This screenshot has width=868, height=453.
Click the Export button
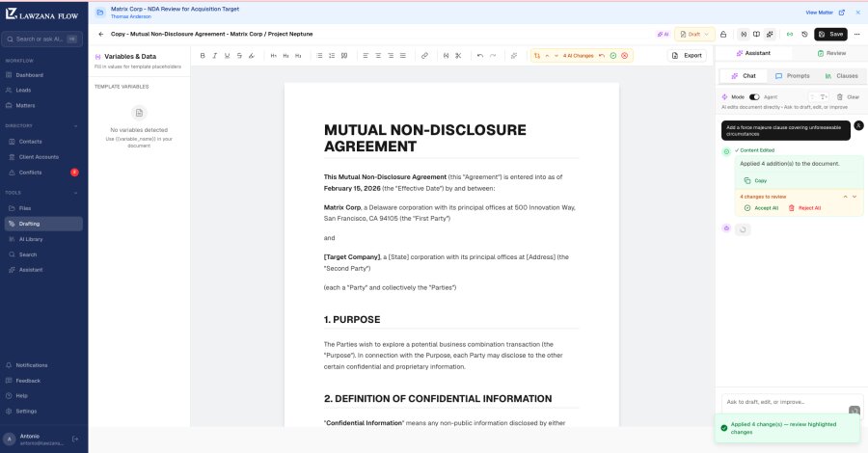click(x=687, y=55)
